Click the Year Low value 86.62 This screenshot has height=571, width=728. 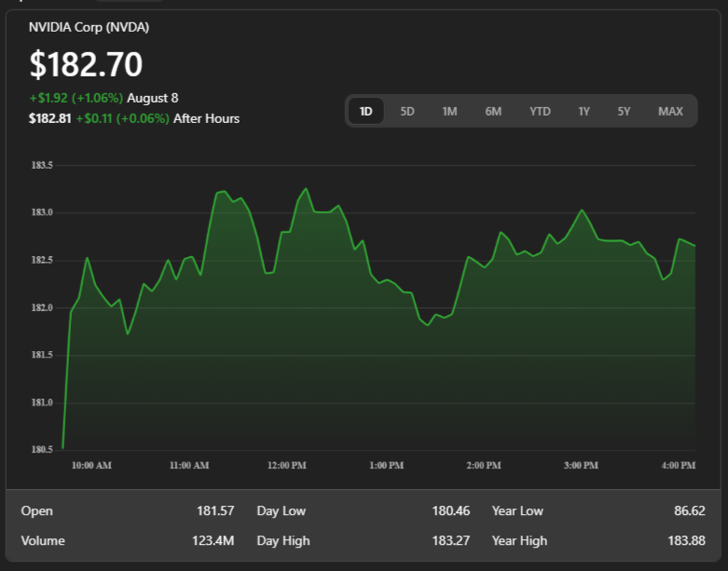click(x=688, y=511)
